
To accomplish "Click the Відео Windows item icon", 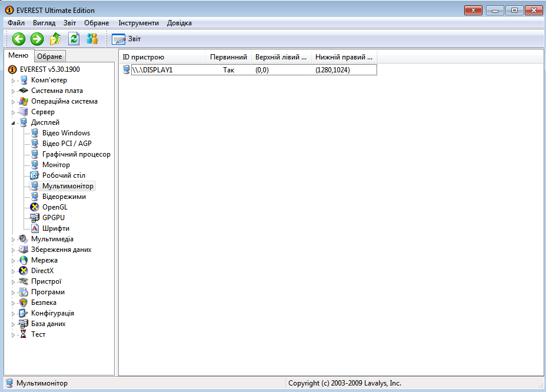I will pos(35,133).
